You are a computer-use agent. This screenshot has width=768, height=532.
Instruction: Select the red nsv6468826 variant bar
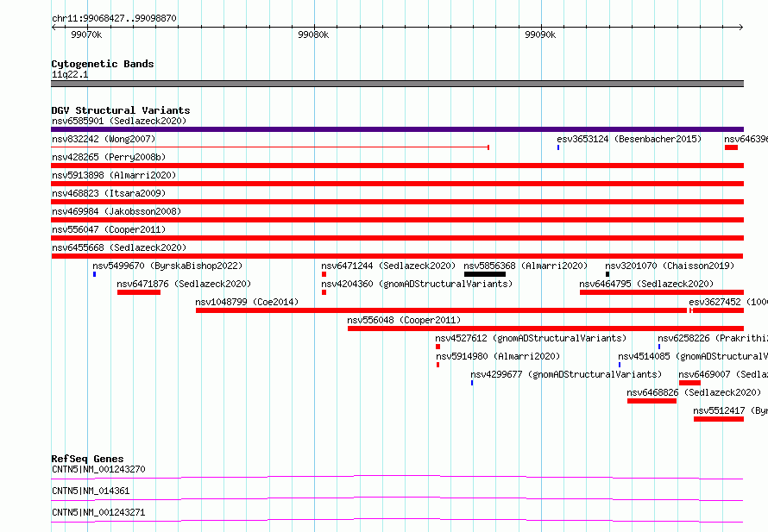point(652,401)
